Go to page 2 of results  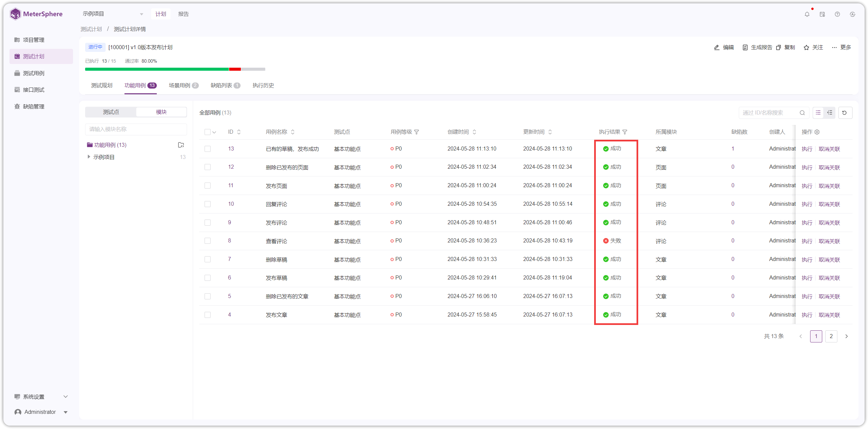831,336
